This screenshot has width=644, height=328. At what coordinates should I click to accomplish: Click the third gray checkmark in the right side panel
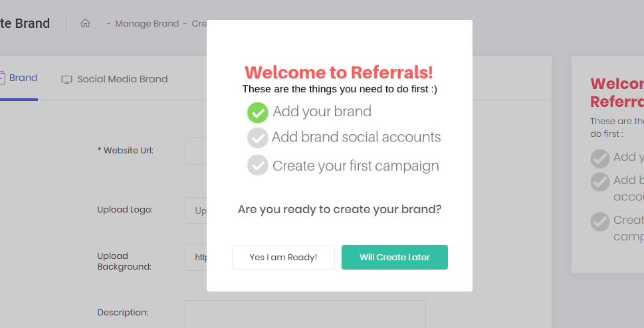(600, 221)
